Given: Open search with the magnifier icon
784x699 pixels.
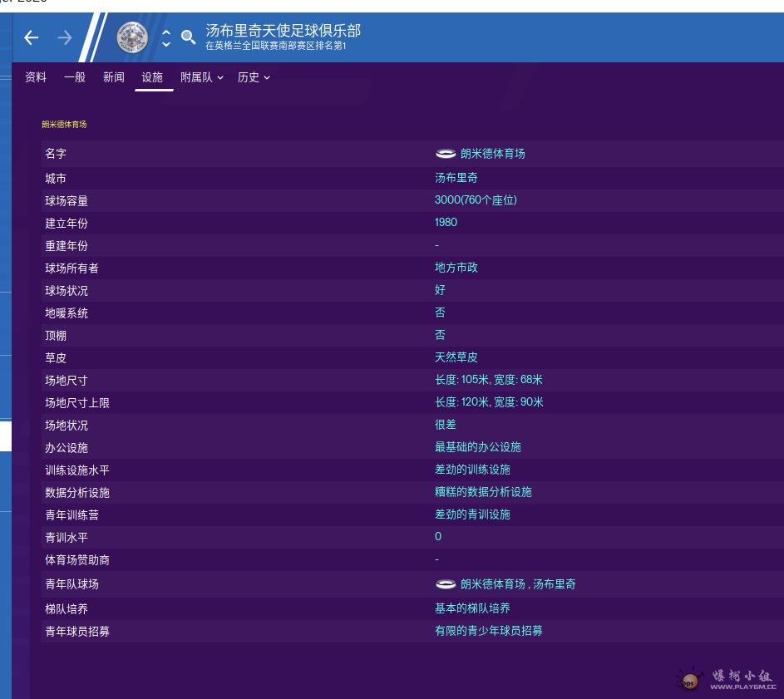Looking at the screenshot, I should click(x=188, y=37).
